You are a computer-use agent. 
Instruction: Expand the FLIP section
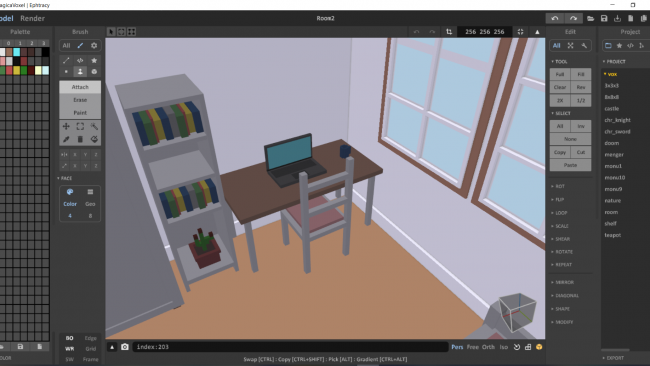pos(558,200)
